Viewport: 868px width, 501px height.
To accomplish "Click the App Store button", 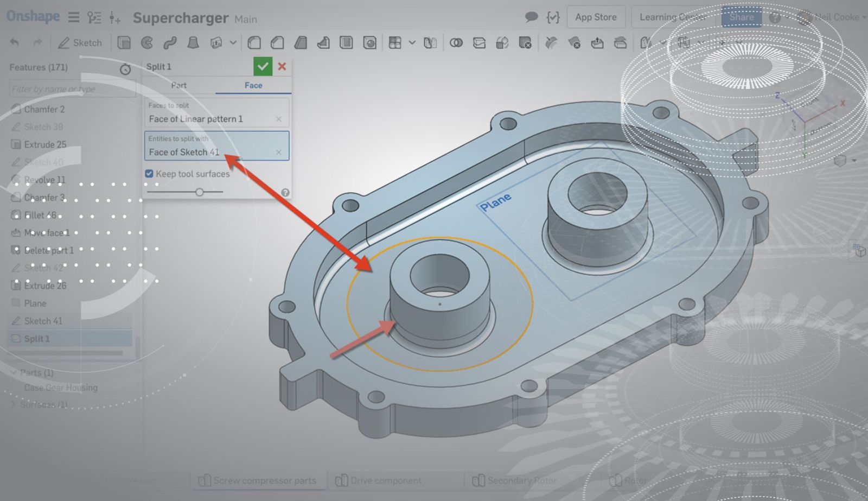I will coord(596,17).
